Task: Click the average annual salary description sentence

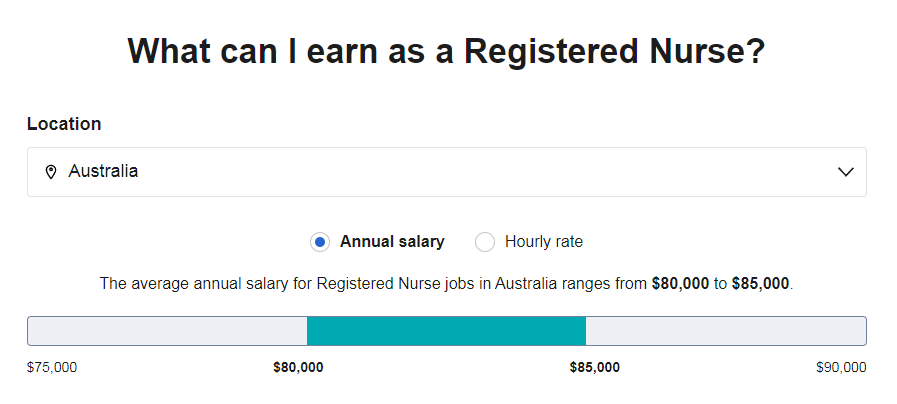Action: pos(446,283)
